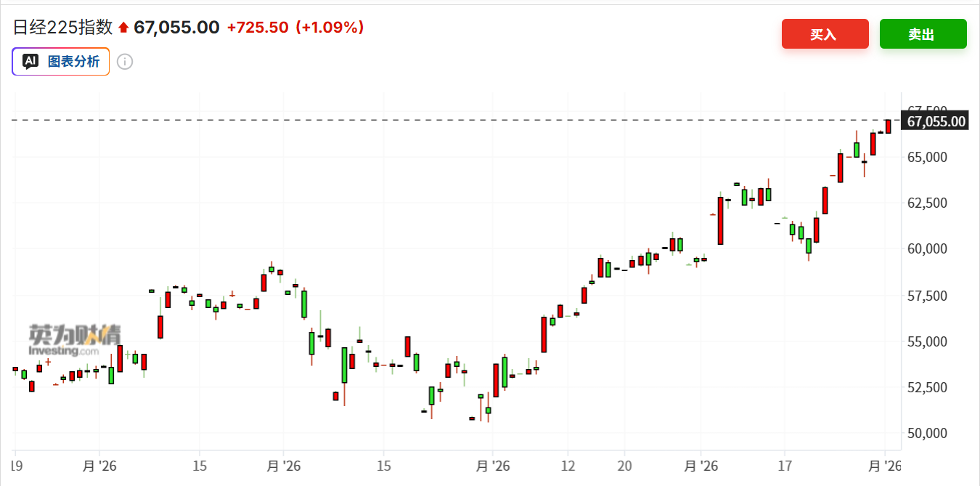
Task: Click the 日经225指数 index title
Action: (63, 28)
